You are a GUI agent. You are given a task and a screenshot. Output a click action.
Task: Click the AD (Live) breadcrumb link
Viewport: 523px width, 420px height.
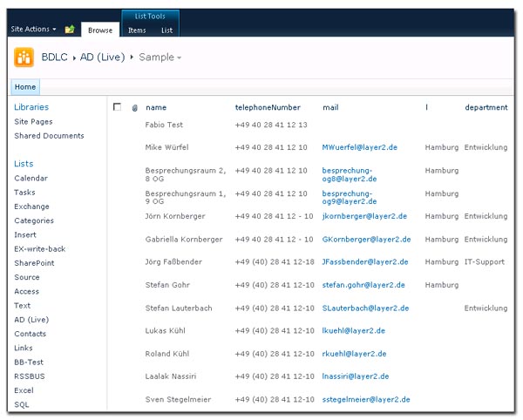(x=104, y=58)
